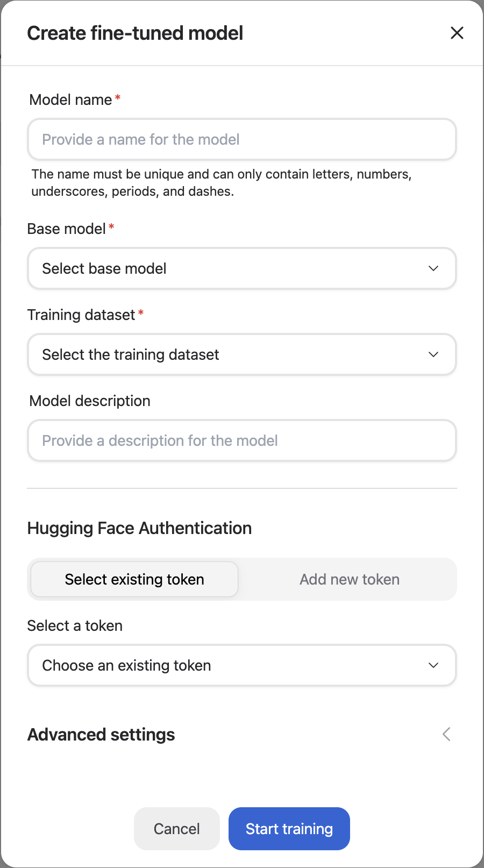Toggle authentication mode to Add new token
This screenshot has height=868, width=484.
pyautogui.click(x=349, y=579)
